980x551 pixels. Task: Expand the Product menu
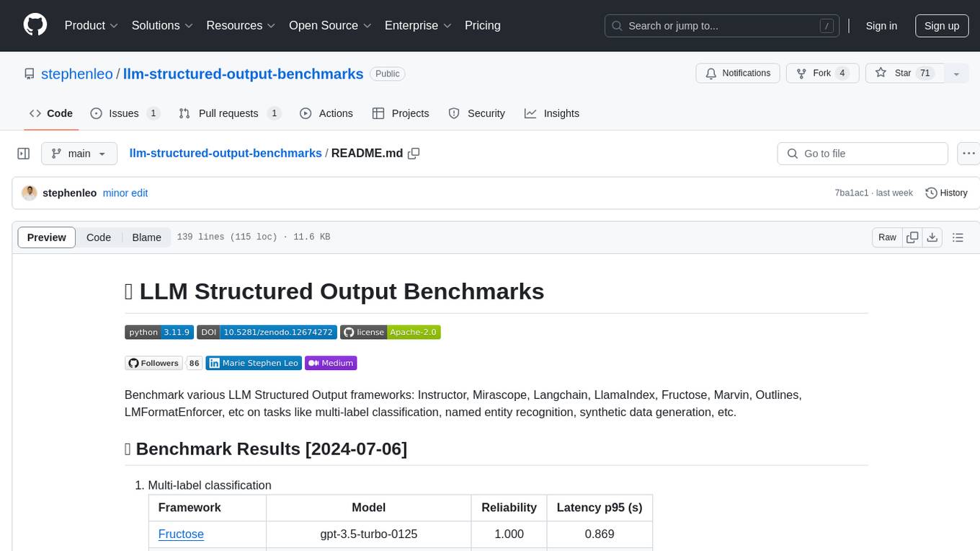(92, 25)
